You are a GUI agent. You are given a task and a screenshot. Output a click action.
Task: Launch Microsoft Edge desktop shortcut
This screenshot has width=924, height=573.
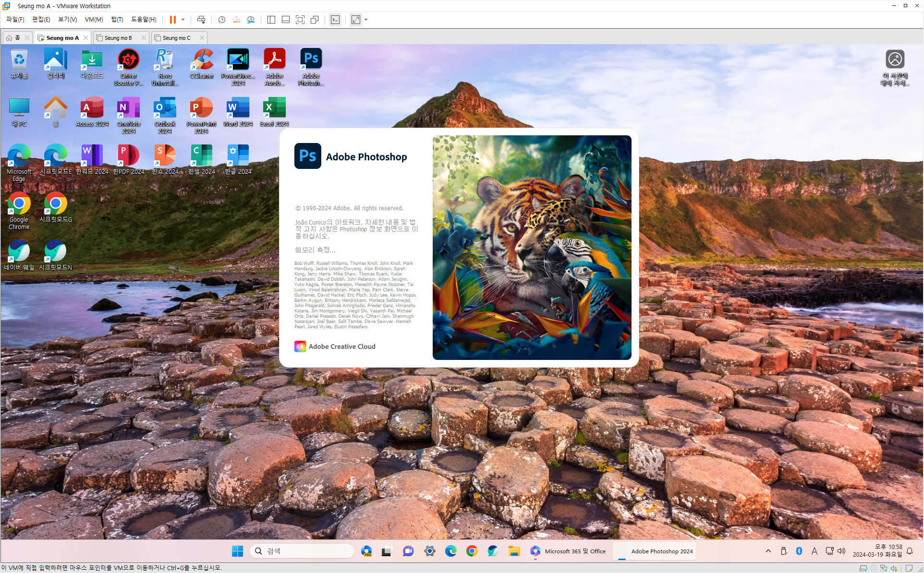19,163
